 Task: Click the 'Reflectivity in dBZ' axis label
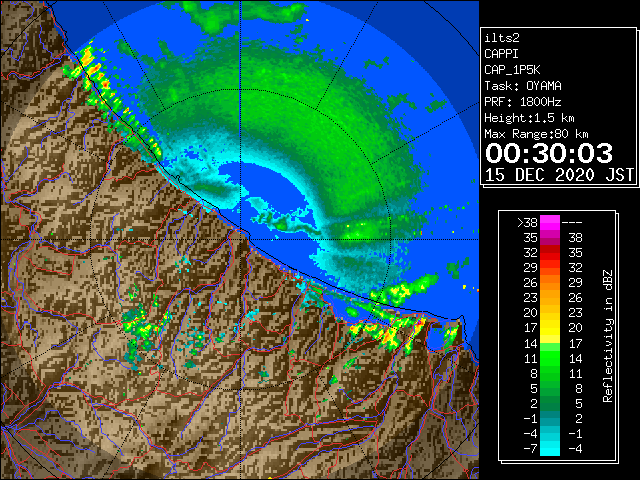608,336
